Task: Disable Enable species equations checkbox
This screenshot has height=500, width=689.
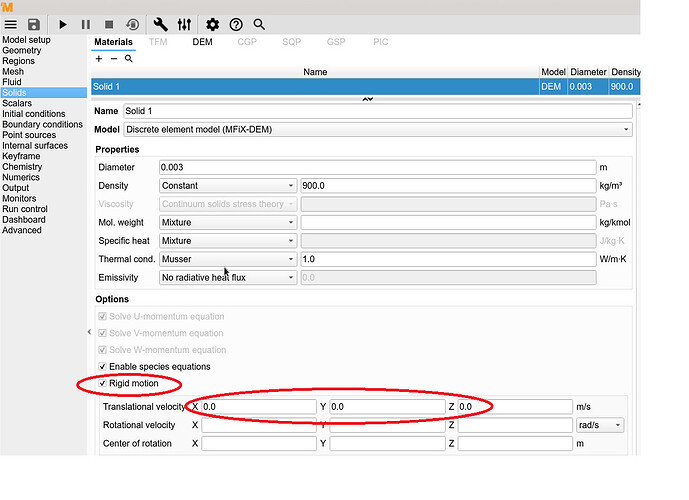Action: tap(102, 367)
